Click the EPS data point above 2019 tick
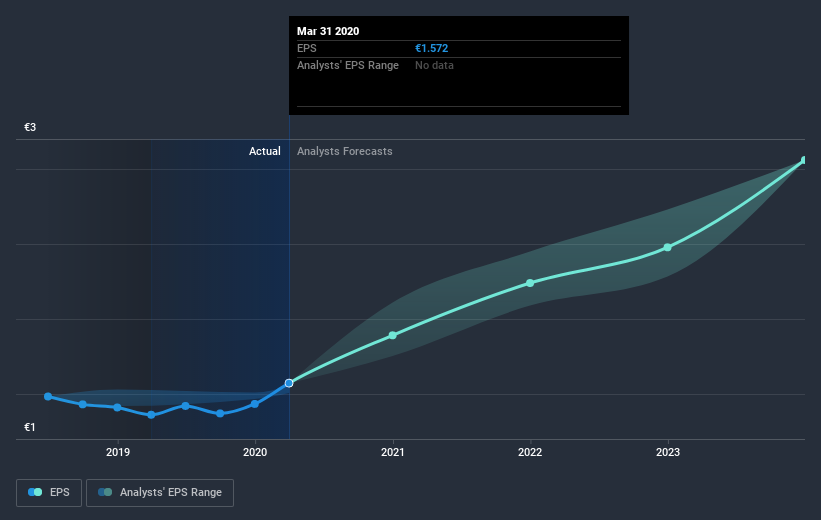Viewport: 821px width, 520px height. click(117, 407)
